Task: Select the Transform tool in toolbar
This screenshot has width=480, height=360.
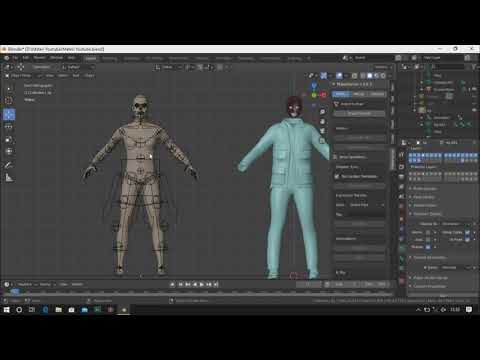Action: pyautogui.click(x=9, y=151)
